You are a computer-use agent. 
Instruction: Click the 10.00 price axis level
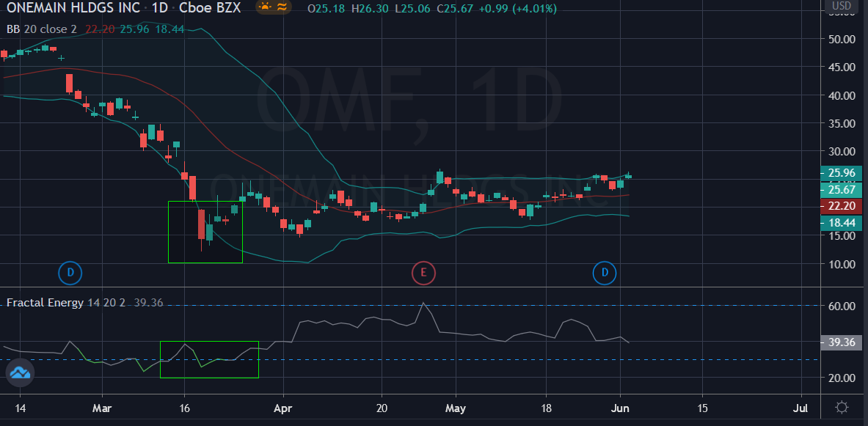coord(842,264)
